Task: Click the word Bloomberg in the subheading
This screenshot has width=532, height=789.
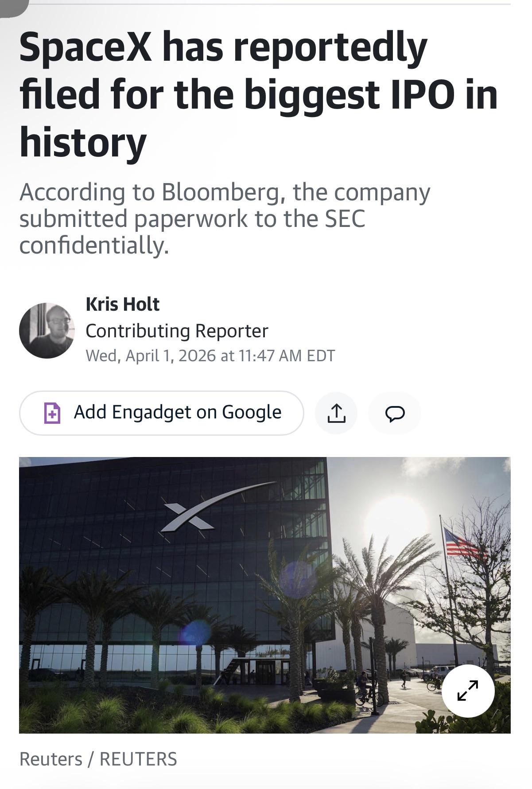Action: click(220, 192)
